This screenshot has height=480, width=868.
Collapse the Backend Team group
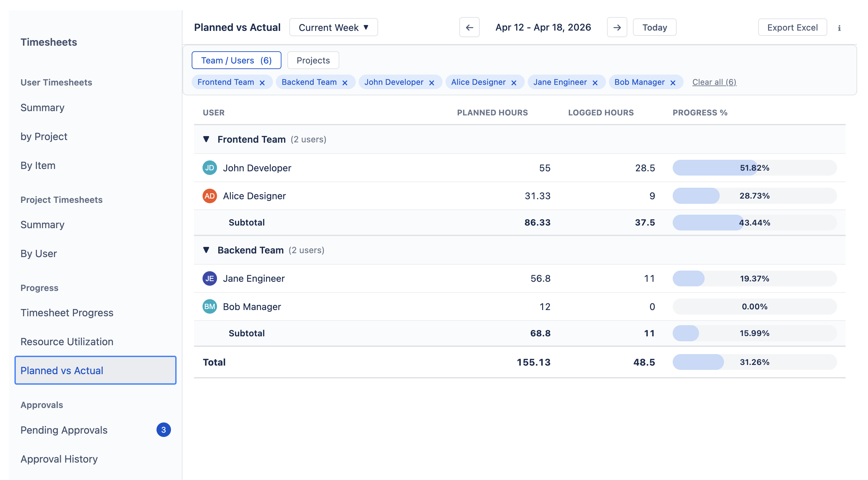(x=206, y=250)
